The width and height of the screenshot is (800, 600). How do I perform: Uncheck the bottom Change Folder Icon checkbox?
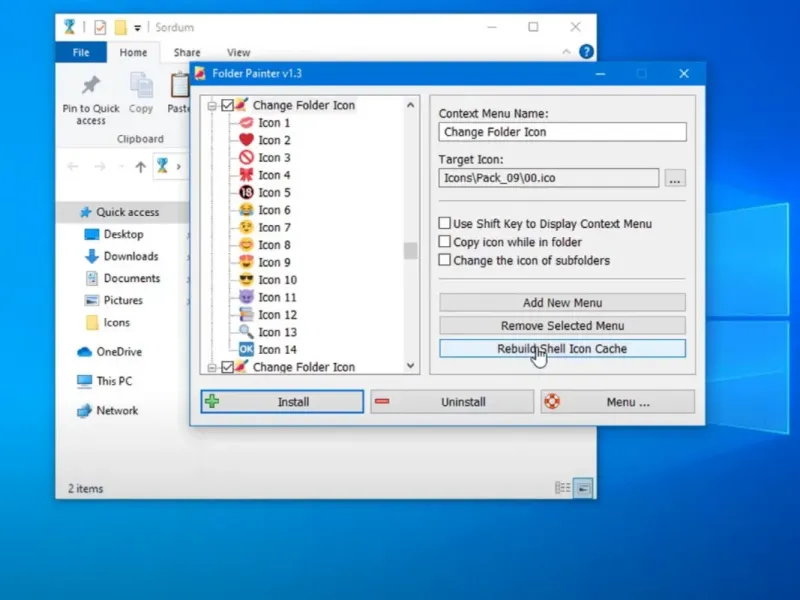(228, 367)
